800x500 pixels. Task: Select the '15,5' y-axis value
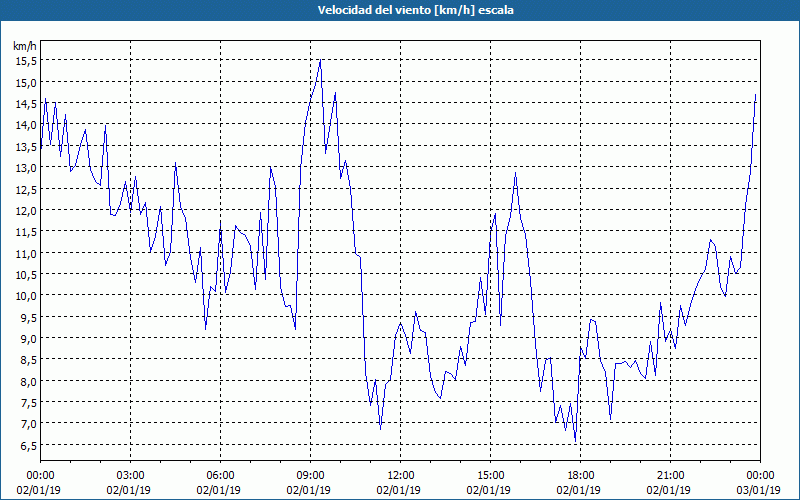point(26,61)
